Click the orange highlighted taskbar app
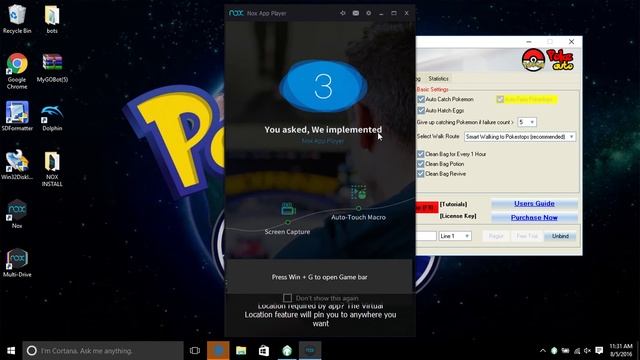The image size is (640, 360). pyautogui.click(x=218, y=351)
